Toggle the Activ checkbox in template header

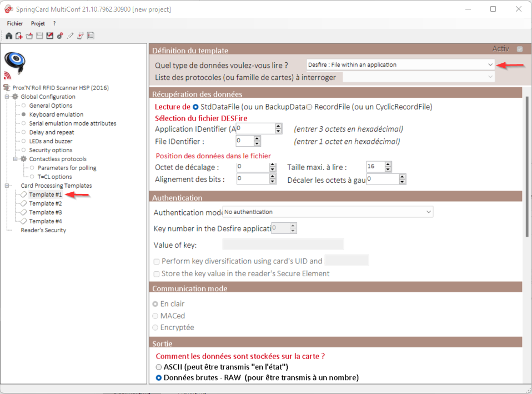(519, 49)
